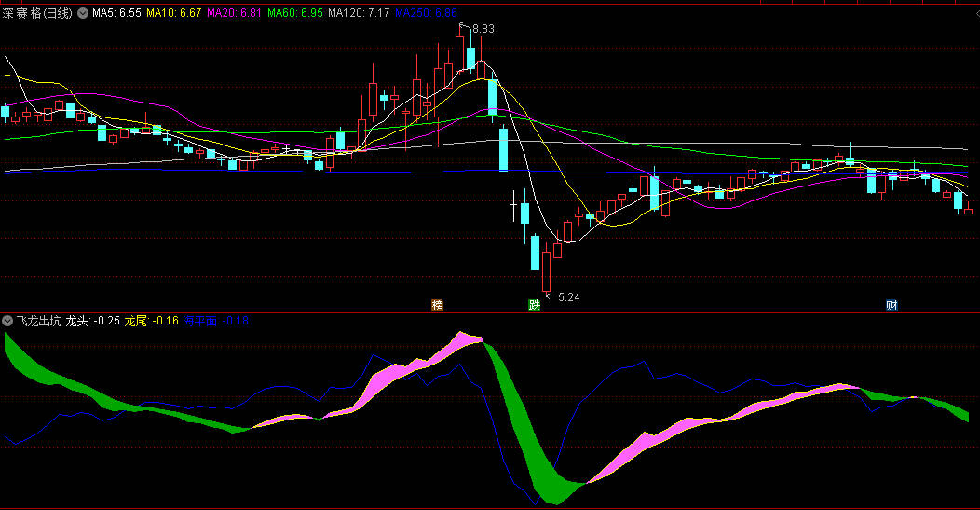Screen dimensions: 980x510
Task: Click the MA20: 6.81 label
Action: pos(234,13)
